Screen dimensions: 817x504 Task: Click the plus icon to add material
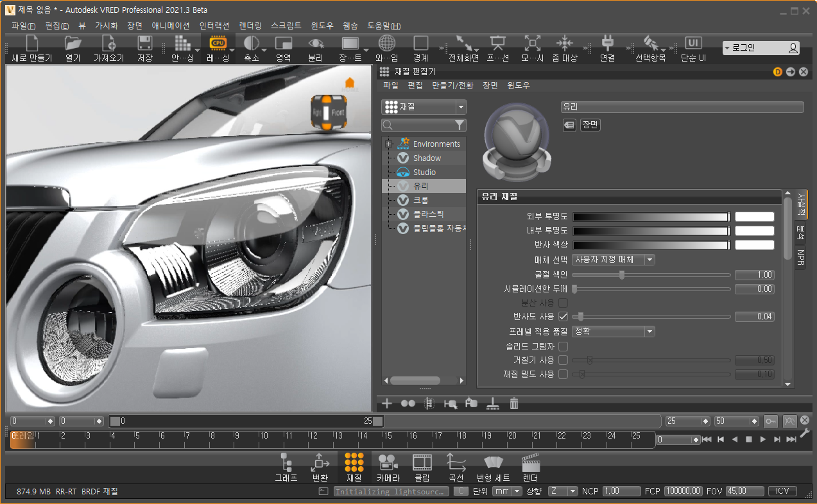tap(387, 403)
